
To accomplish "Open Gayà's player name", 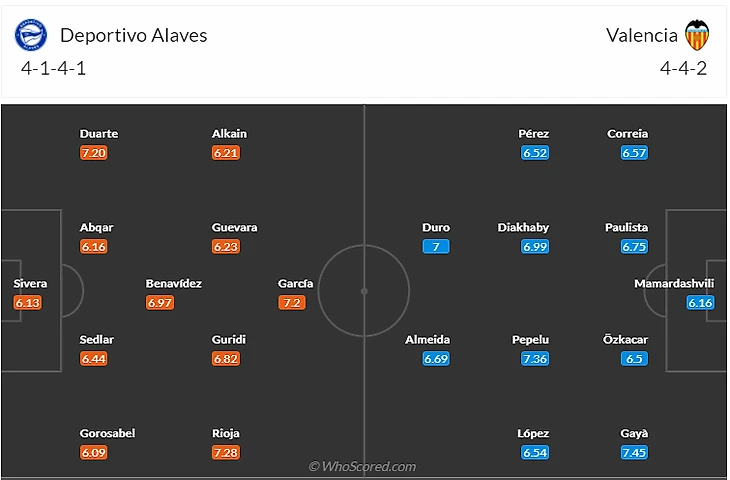I will tap(634, 433).
